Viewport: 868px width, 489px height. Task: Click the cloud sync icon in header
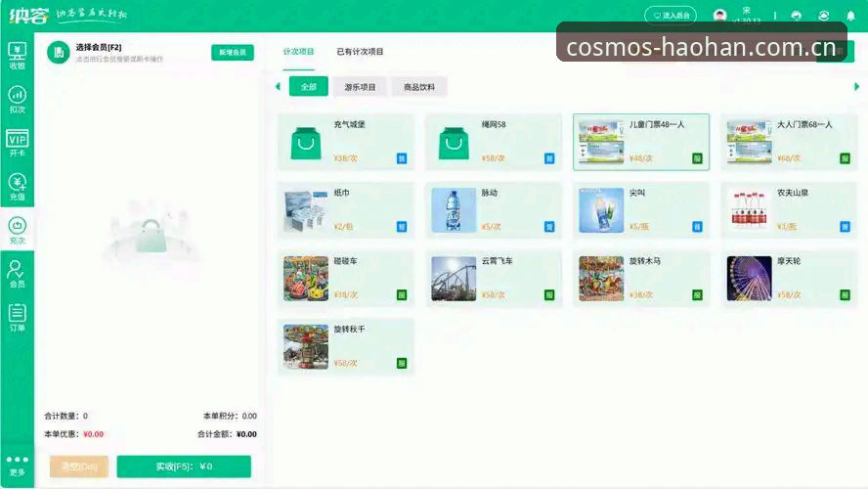point(824,16)
